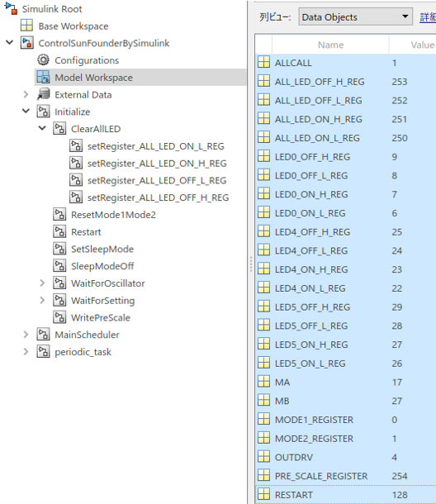Click the Initialize subsystem icon

point(43,112)
